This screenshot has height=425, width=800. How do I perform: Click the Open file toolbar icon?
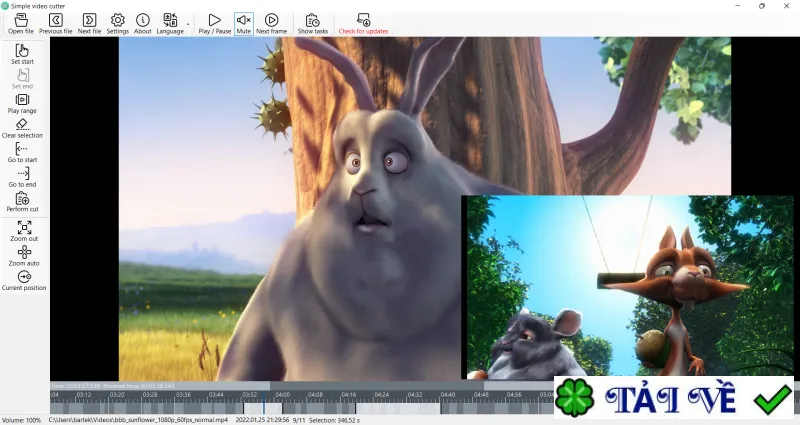(x=21, y=24)
